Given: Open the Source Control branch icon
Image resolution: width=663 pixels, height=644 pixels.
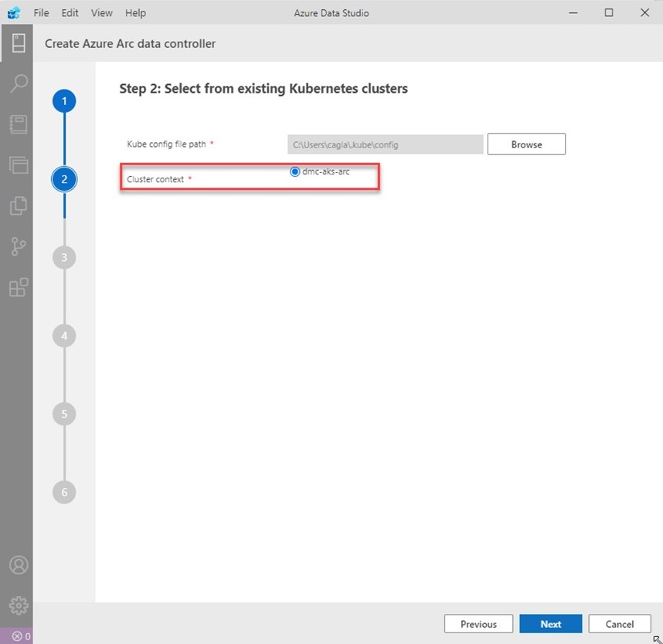Looking at the screenshot, I should point(18,246).
